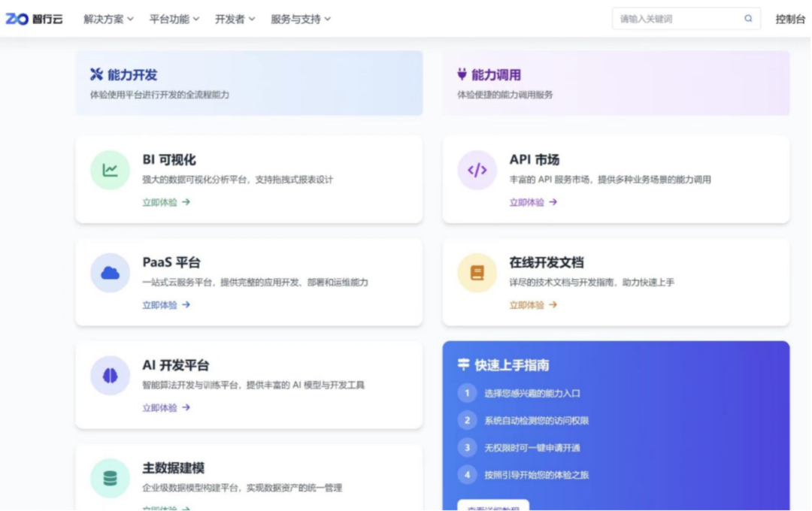Image resolution: width=812 pixels, height=511 pixels.
Task: Click the arrow next to AI 开发平台 立即体验
Action: (x=186, y=407)
